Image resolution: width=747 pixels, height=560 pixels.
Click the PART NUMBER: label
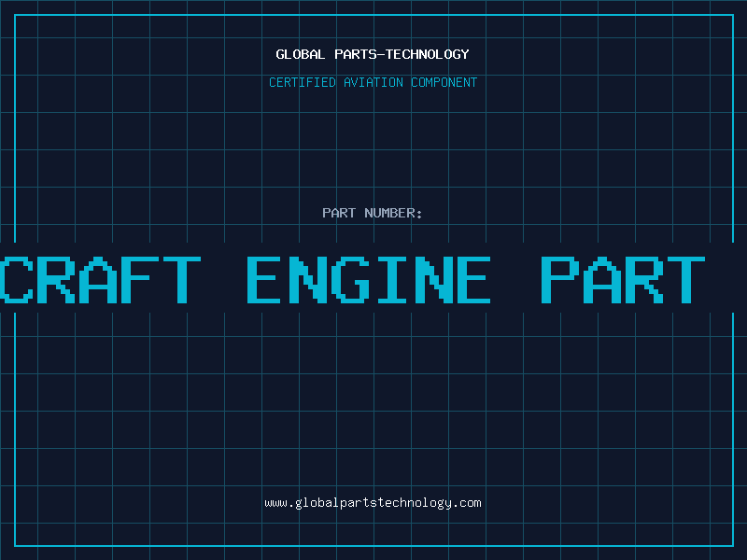[373, 213]
